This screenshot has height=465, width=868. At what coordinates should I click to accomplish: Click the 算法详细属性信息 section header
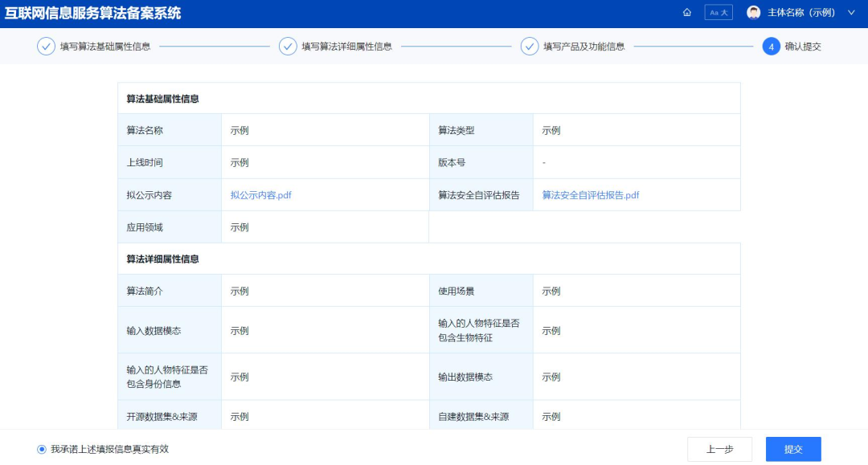(162, 259)
